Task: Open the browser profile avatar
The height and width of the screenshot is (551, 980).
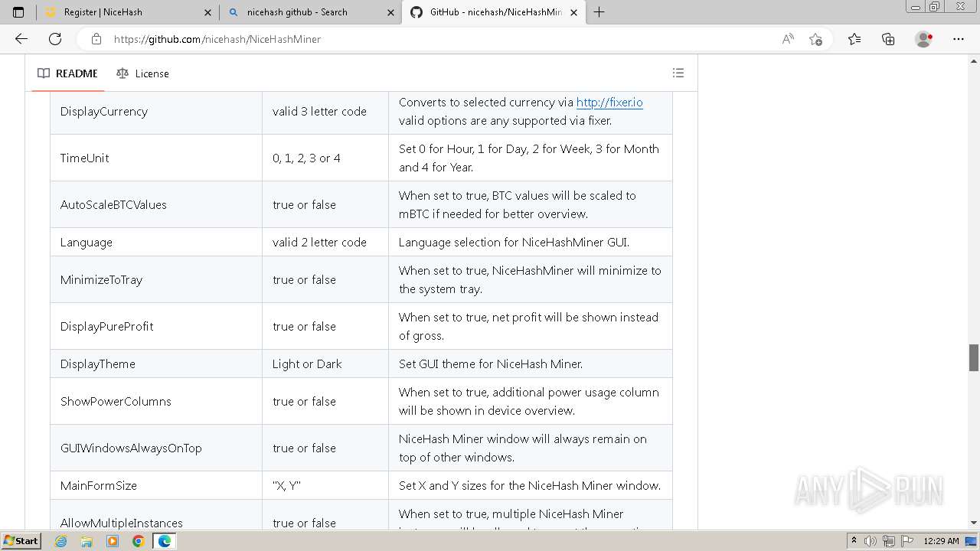Action: click(924, 39)
